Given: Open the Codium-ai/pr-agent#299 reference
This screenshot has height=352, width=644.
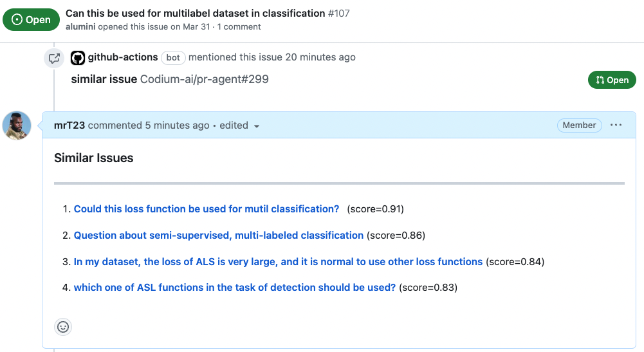Looking at the screenshot, I should click(x=204, y=80).
